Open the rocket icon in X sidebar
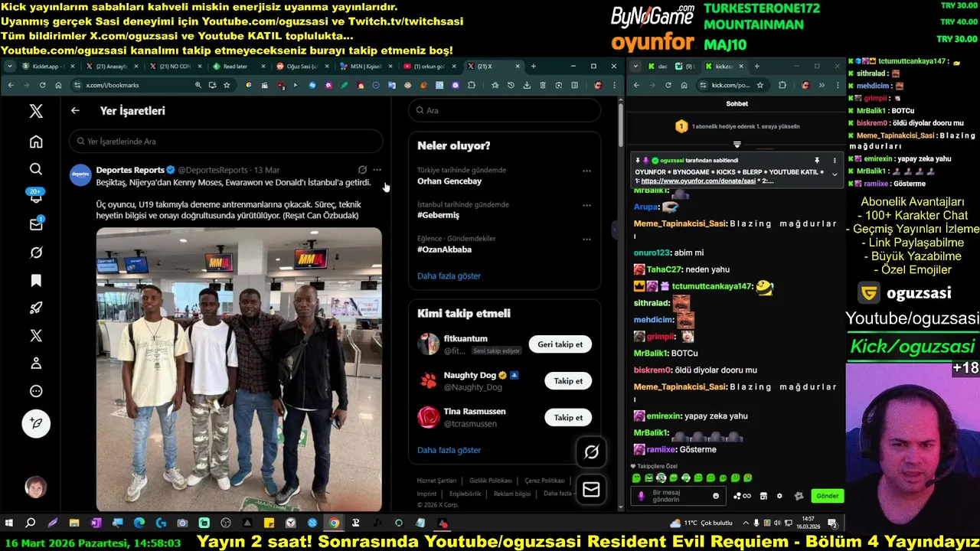This screenshot has height=551, width=980. click(x=36, y=308)
